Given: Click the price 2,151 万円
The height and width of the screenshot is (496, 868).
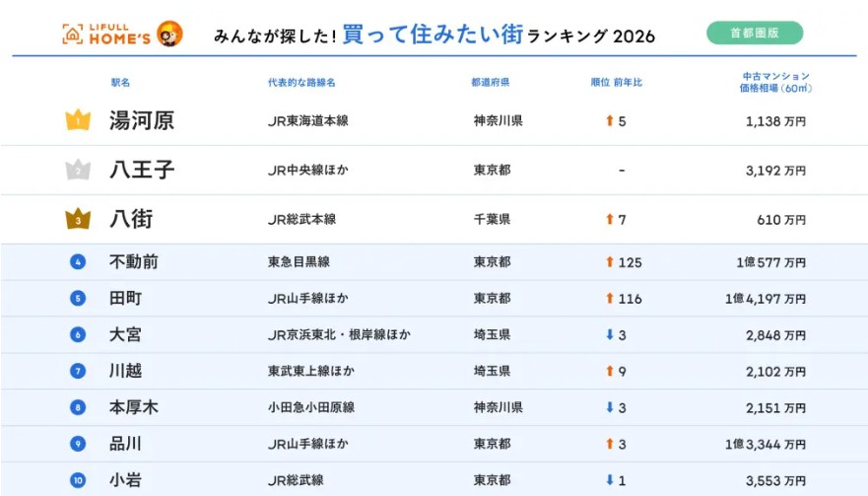Looking at the screenshot, I should [775, 408].
